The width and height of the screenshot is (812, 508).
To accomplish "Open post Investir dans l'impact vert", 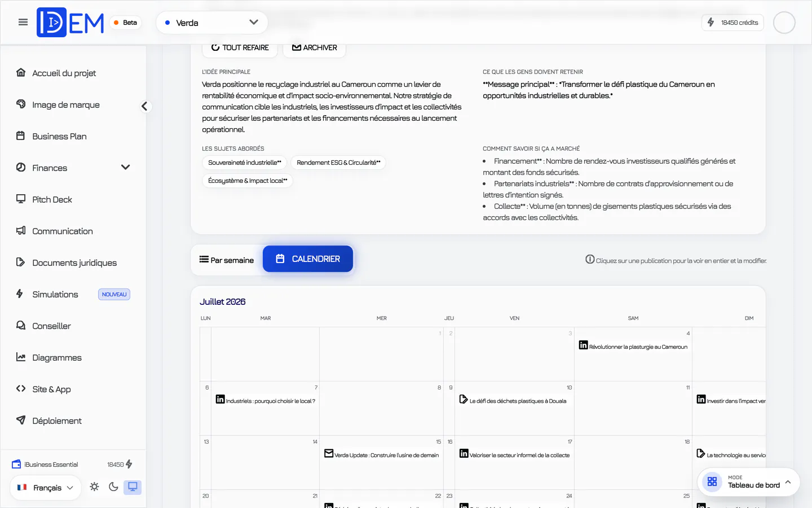I will coord(731,400).
